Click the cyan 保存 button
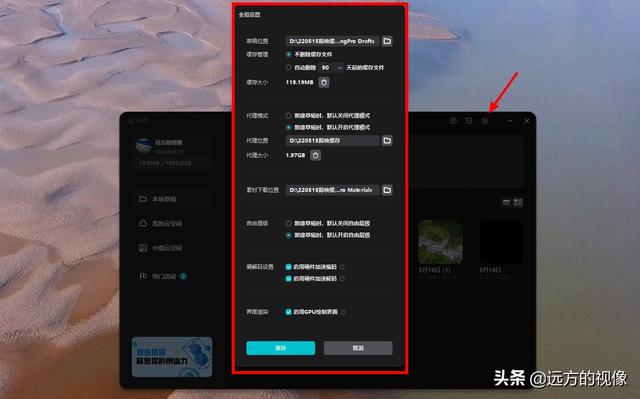This screenshot has width=640, height=399. coord(281,348)
